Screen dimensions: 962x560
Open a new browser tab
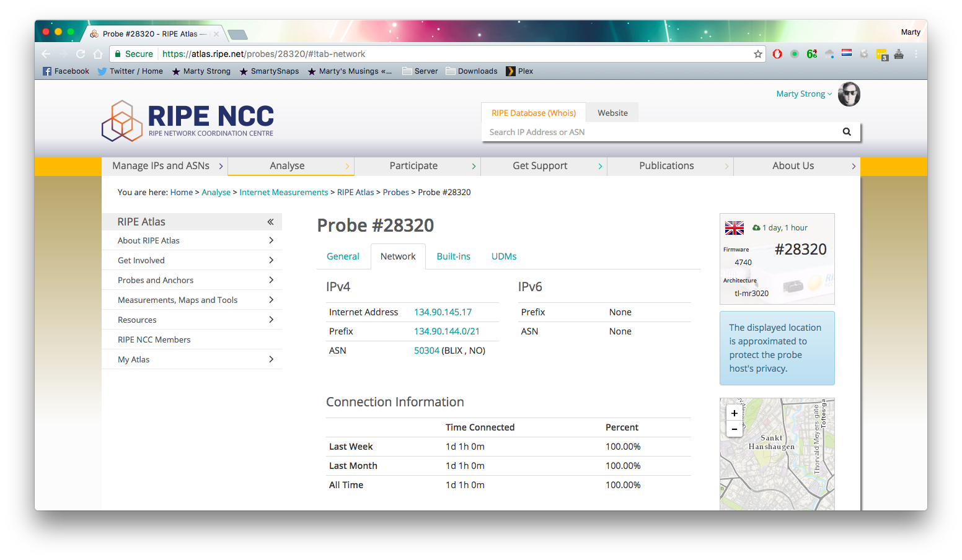pos(237,35)
